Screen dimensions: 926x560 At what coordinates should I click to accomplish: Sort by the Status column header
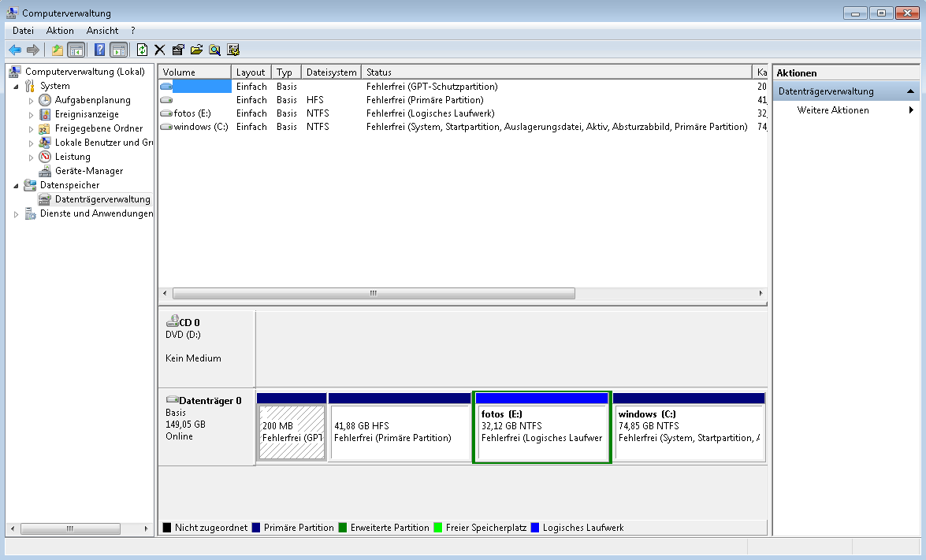(556, 72)
